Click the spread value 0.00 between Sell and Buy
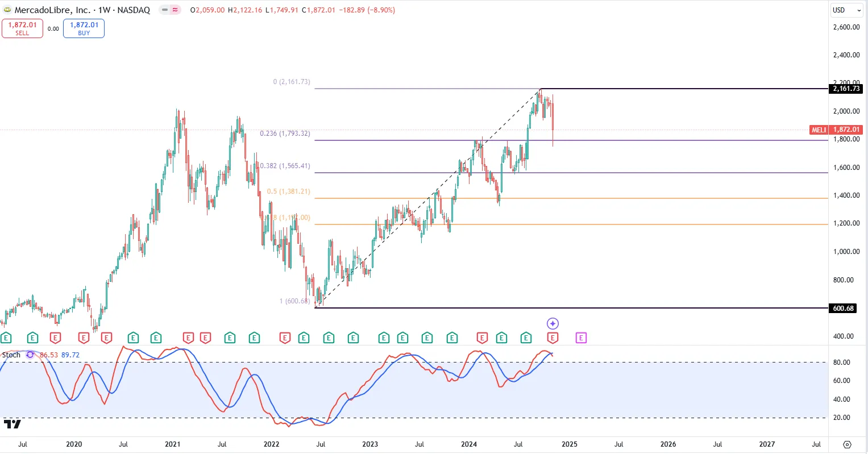Image resolution: width=868 pixels, height=454 pixels. tap(53, 28)
